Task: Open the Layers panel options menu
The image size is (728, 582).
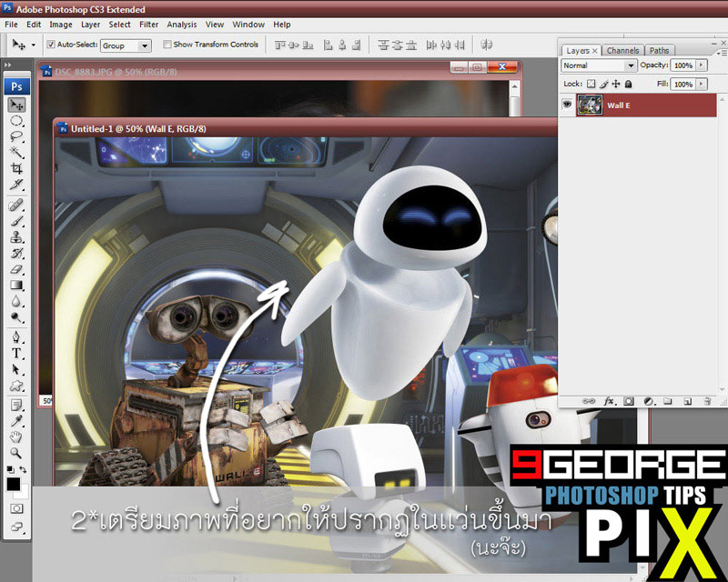Action: click(x=723, y=53)
